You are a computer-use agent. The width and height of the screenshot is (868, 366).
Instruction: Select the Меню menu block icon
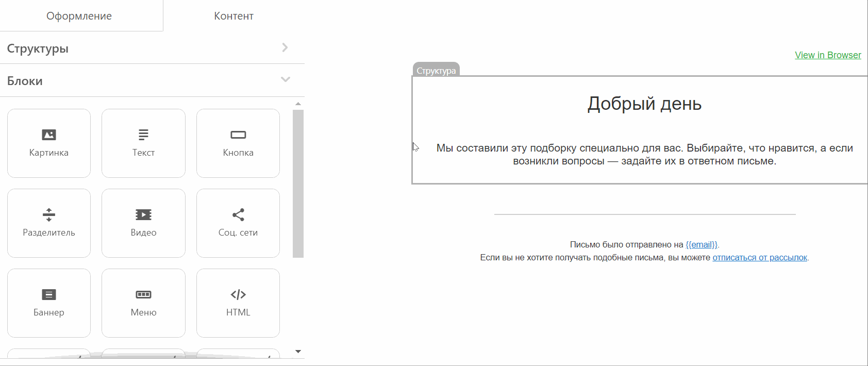click(x=143, y=295)
